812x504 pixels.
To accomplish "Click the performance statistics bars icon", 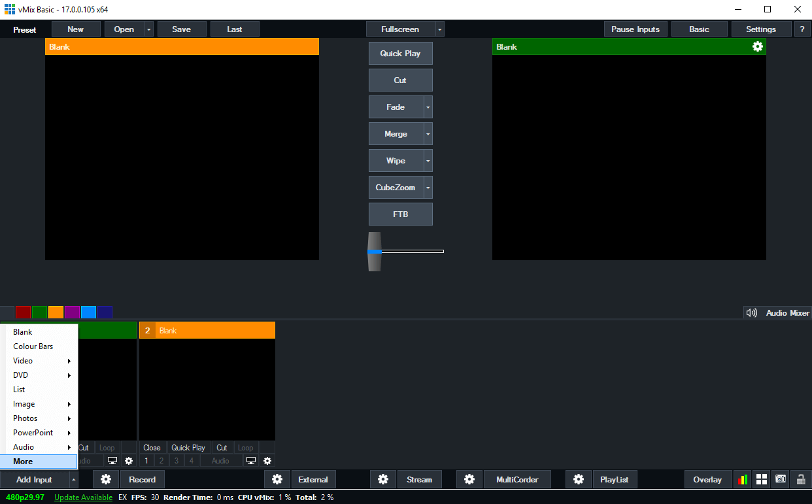I will pos(742,479).
